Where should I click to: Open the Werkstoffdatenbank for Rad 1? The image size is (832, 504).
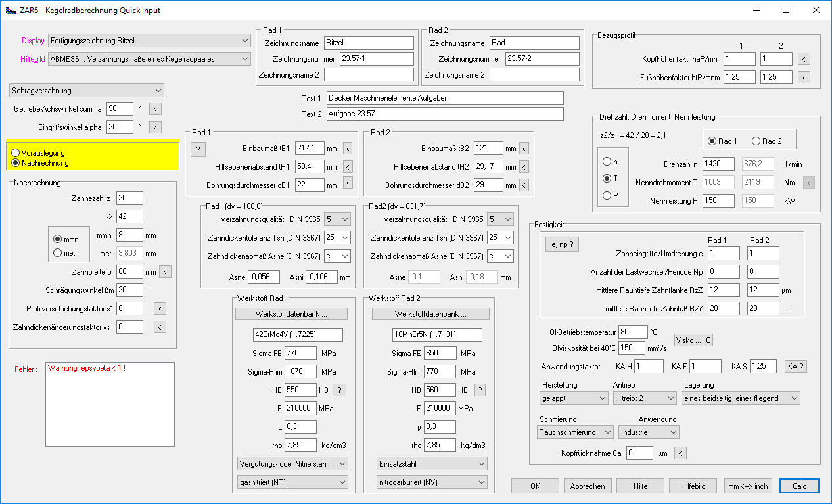pos(291,313)
